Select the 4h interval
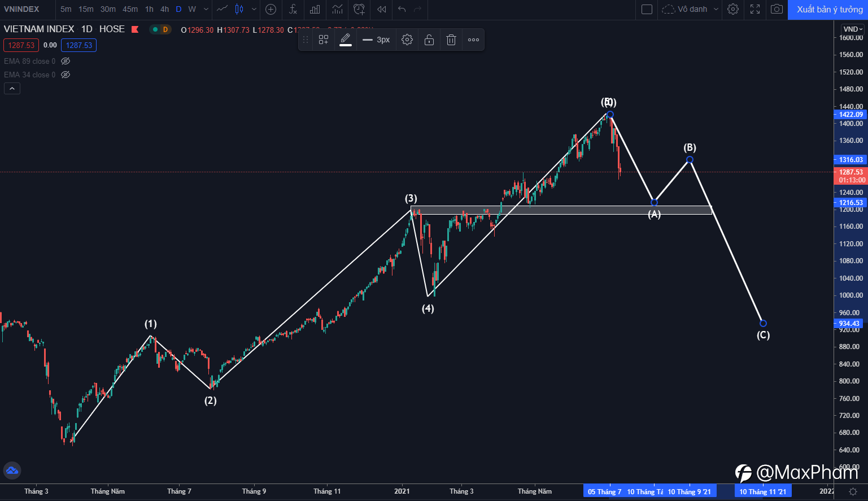868x501 pixels. coord(164,9)
